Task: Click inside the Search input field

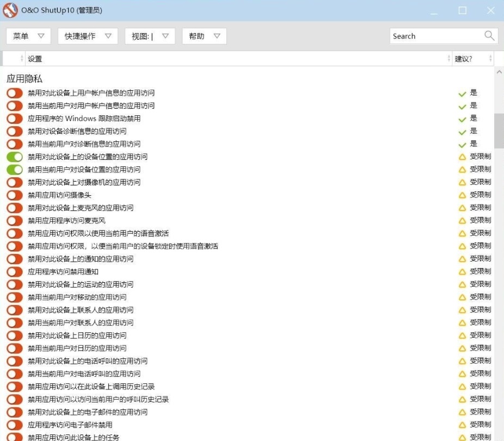Action: (430, 35)
